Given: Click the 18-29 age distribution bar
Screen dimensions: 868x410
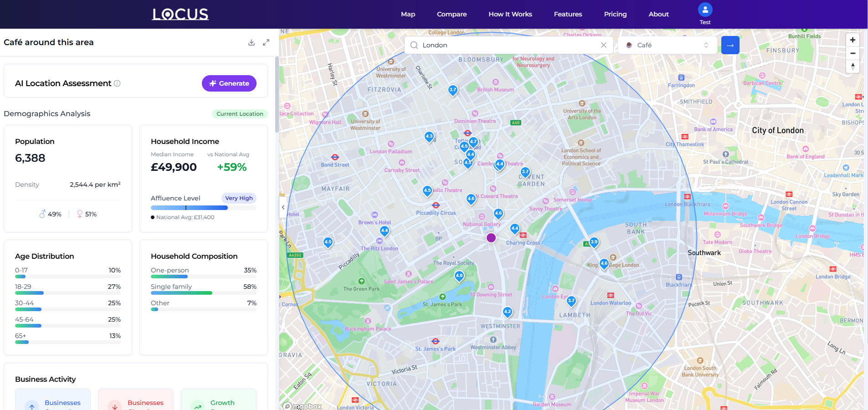Looking at the screenshot, I should [68, 293].
